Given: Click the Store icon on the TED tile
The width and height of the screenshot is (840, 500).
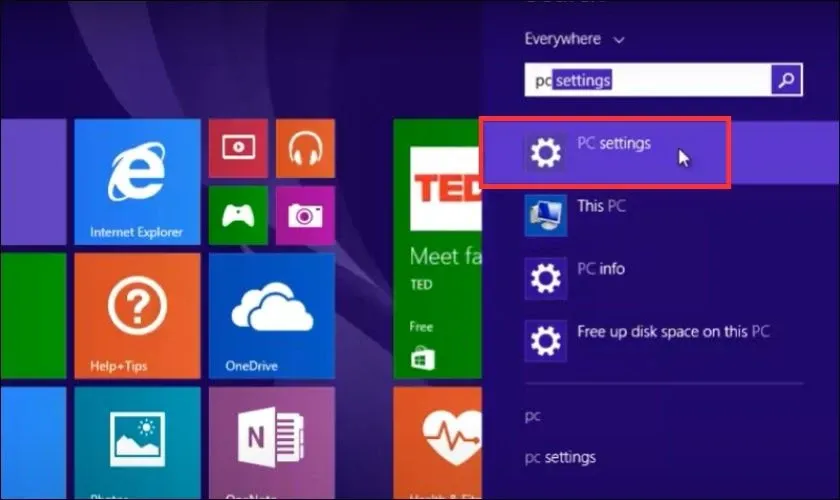Looking at the screenshot, I should [423, 359].
